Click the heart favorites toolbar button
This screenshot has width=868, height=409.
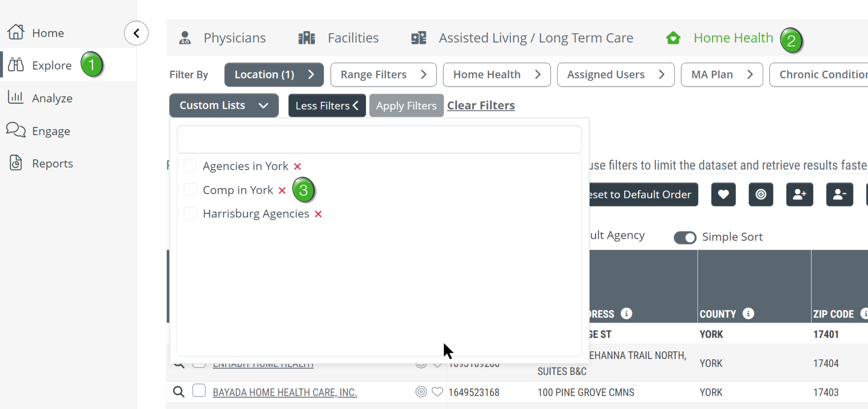(x=723, y=194)
